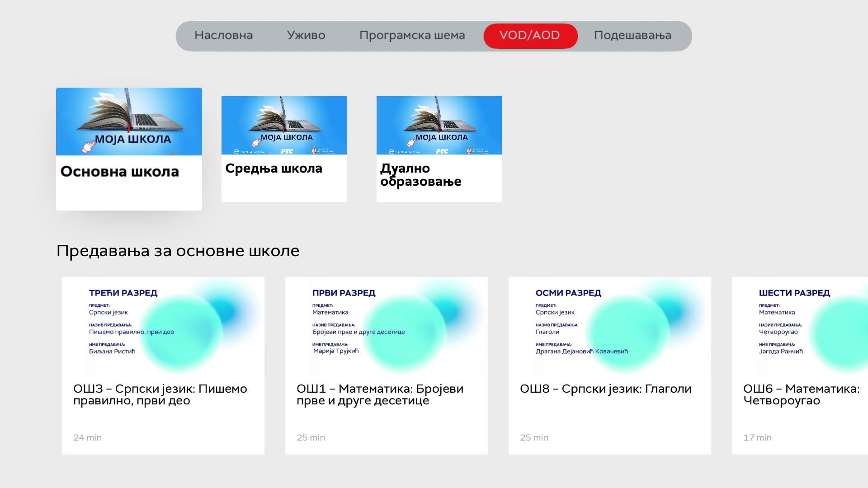This screenshot has width=868, height=488.
Task: Open ОШ6 – Математика: Четвороугао title
Action: point(801,395)
